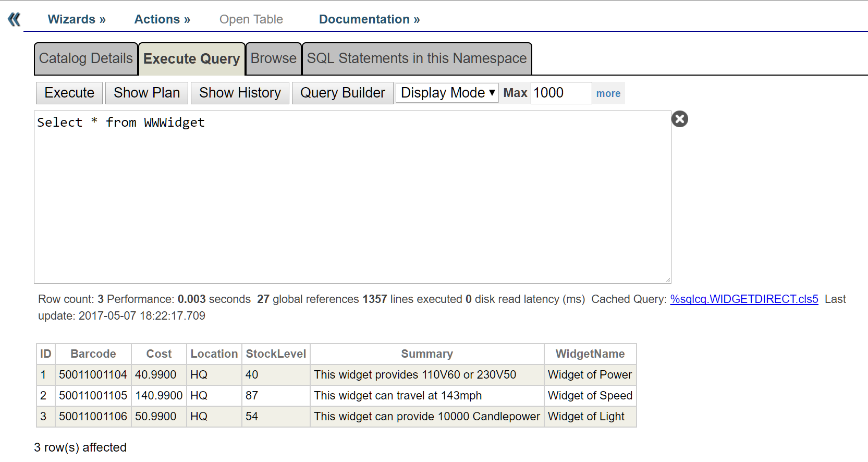Click the 'more' options link

click(608, 93)
